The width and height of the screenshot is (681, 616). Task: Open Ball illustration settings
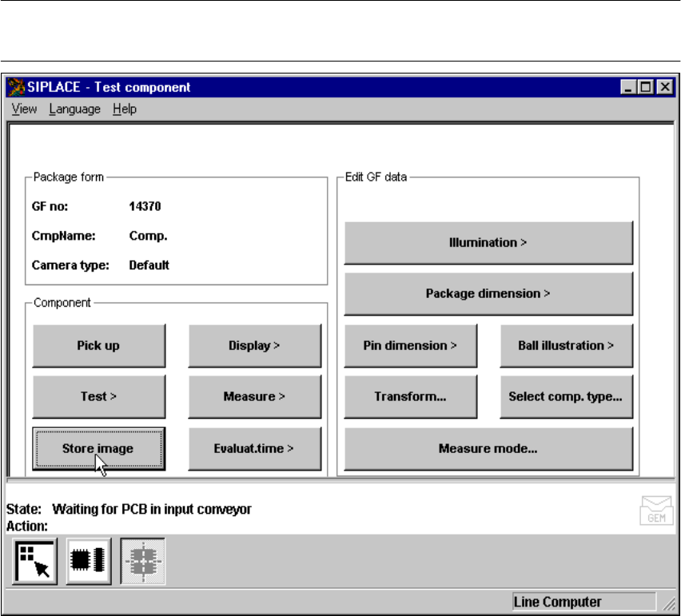coord(566,346)
